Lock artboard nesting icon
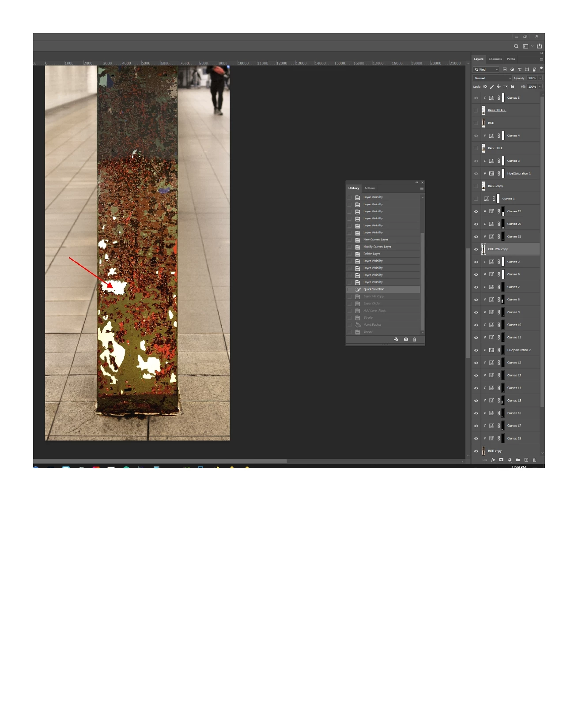The image size is (563, 728). 506,86
